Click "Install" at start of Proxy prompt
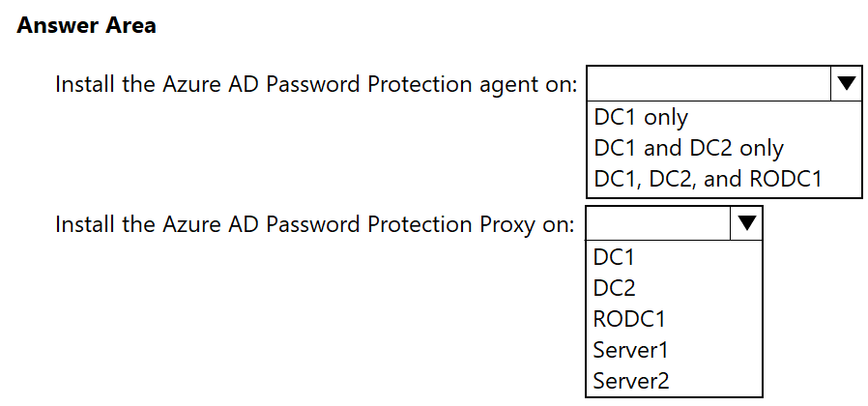 85,225
